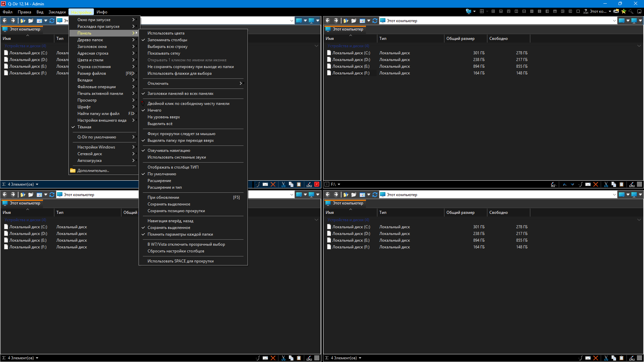This screenshot has width=644, height=362.
Task: Open 'Этот ко...' dropdown in main toolbar
Action: 610,11
